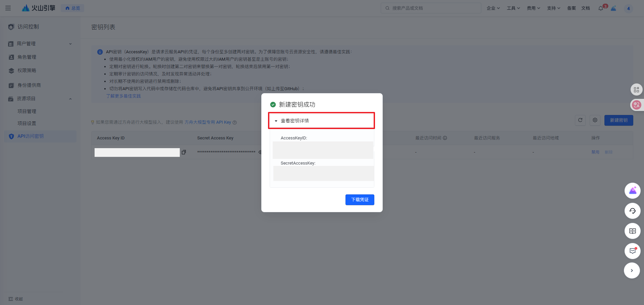The width and height of the screenshot is (644, 305).
Task: Open the 费用 dropdown menu
Action: point(533,8)
